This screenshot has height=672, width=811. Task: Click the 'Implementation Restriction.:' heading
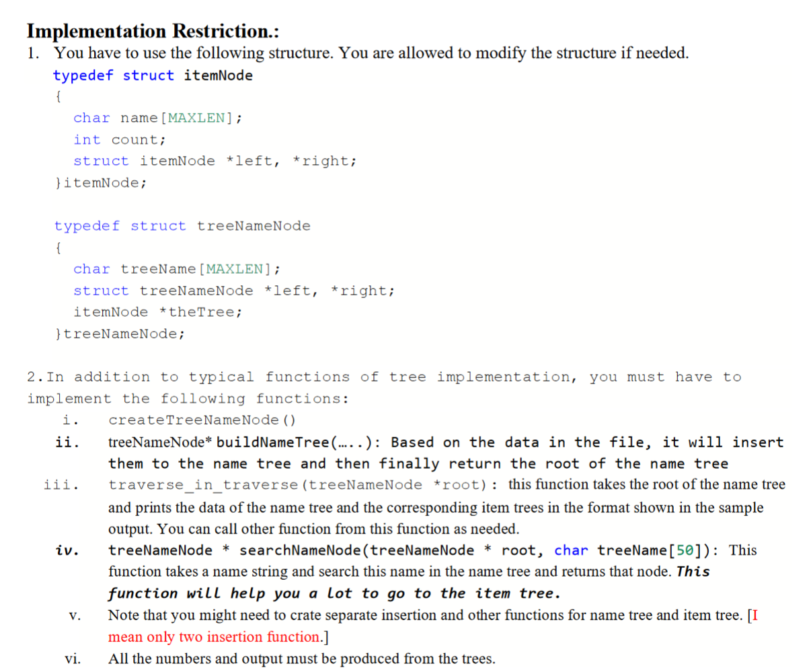coord(153,31)
